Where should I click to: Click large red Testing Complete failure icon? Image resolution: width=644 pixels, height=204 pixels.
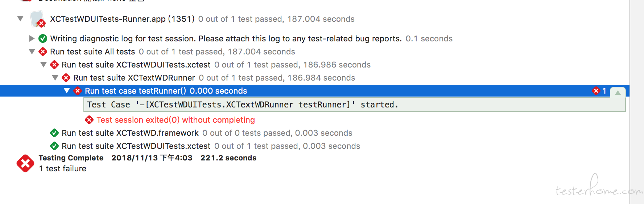(25, 163)
